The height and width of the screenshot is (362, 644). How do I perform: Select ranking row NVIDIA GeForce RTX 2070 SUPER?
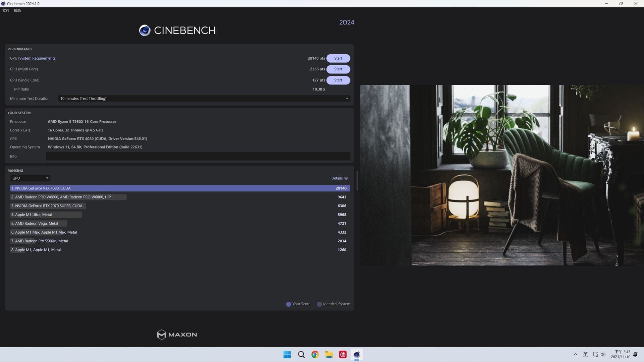(x=180, y=206)
